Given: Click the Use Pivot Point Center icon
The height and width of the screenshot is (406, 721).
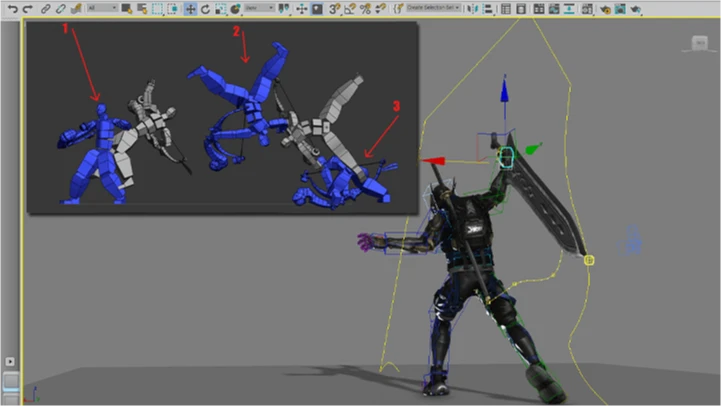Looking at the screenshot, I should pos(284,9).
